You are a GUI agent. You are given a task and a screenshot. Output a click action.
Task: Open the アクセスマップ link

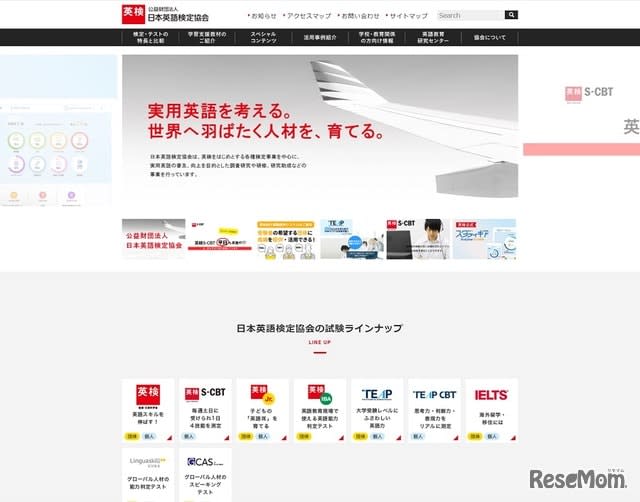point(307,16)
